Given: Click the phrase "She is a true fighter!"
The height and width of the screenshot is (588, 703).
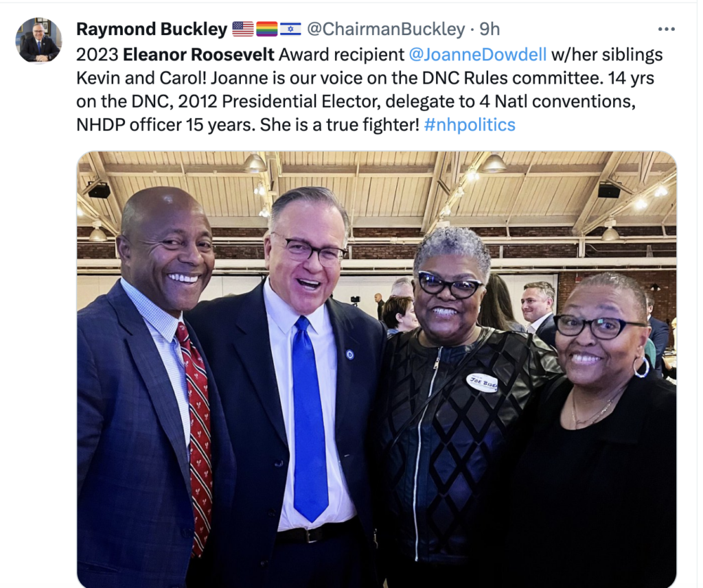Looking at the screenshot, I should pyautogui.click(x=339, y=125).
